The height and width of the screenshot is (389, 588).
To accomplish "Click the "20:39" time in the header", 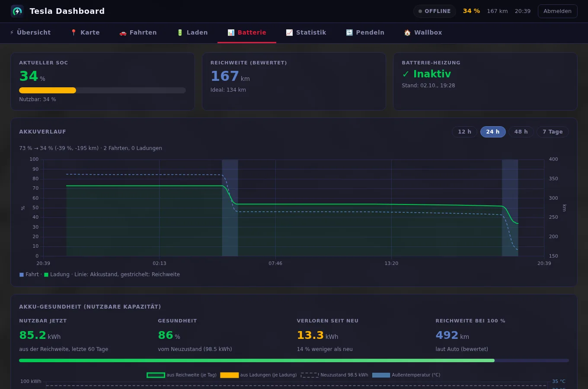I will click(522, 11).
